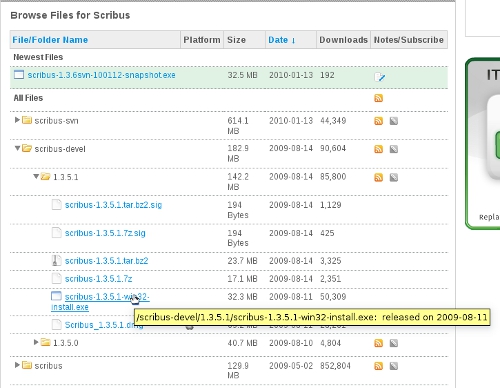The height and width of the screenshot is (388, 500).
Task: Expand the scribus folder arrow
Action: tap(17, 365)
